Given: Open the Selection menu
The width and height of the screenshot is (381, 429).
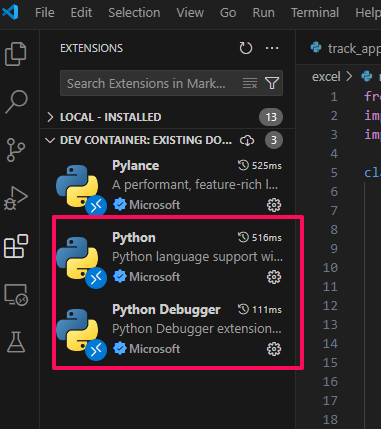Looking at the screenshot, I should [134, 13].
